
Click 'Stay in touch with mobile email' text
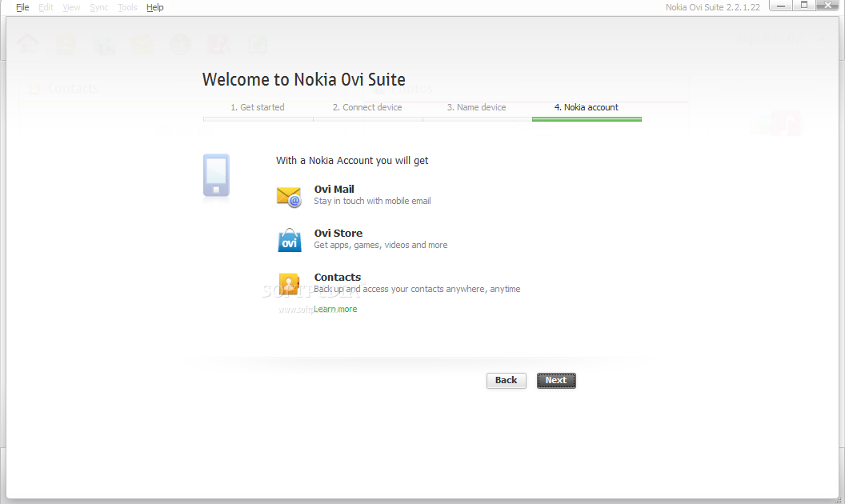(x=372, y=201)
